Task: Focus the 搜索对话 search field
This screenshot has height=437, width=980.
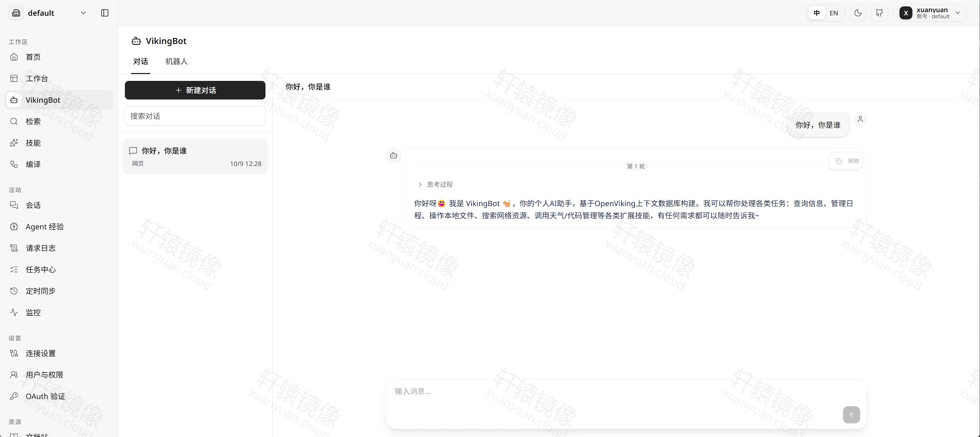Action: tap(195, 116)
